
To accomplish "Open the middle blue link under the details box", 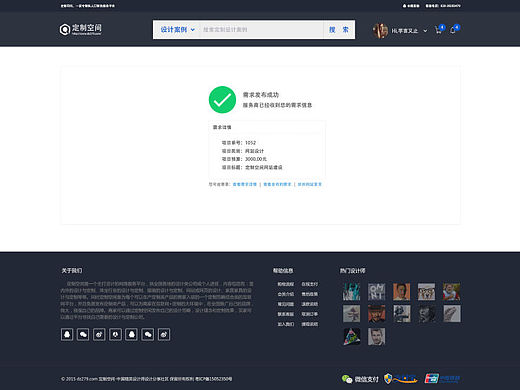I will click(x=277, y=184).
